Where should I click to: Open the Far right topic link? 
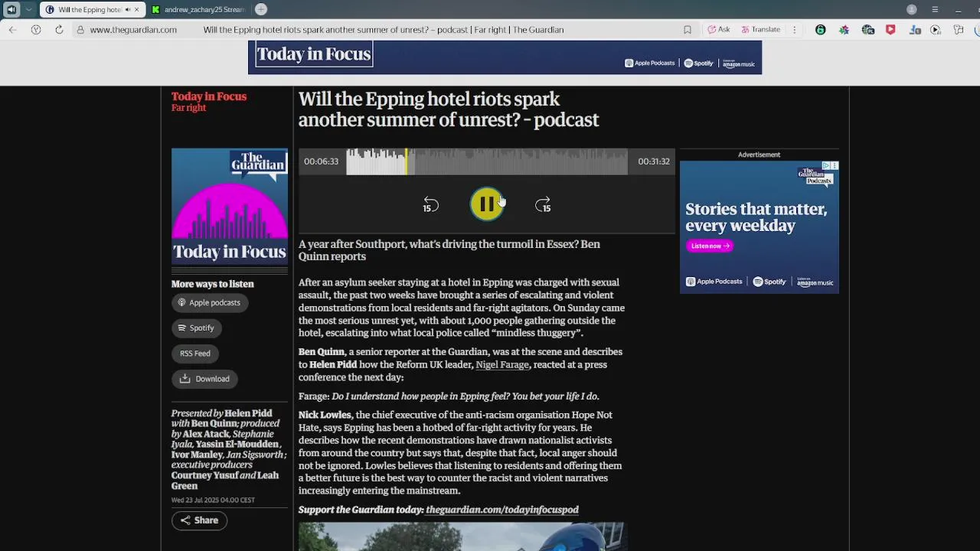[x=188, y=108]
